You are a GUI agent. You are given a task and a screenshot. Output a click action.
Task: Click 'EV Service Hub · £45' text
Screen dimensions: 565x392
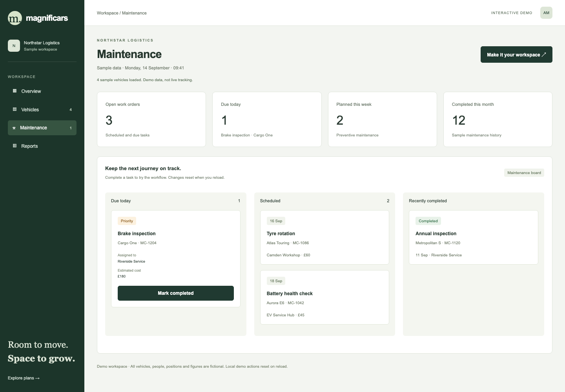[286, 315]
